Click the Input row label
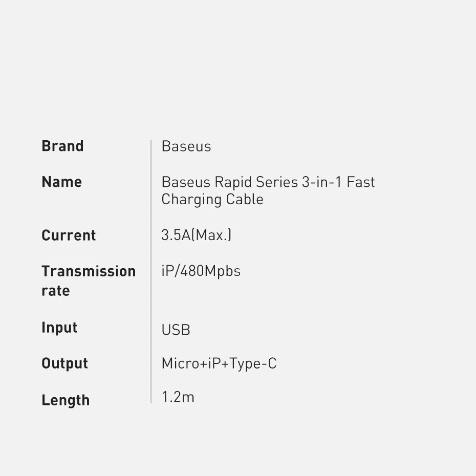The height and width of the screenshot is (476, 476). click(x=59, y=328)
